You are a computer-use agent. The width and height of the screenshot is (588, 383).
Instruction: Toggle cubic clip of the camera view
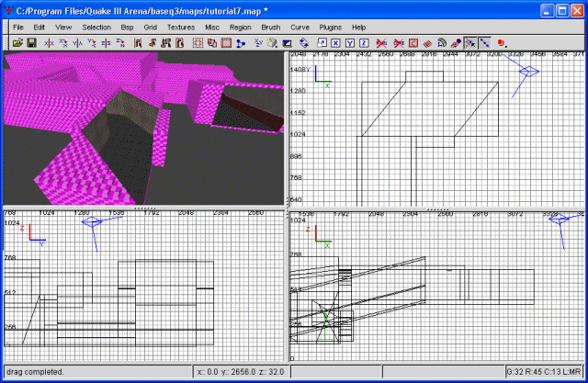tap(287, 43)
